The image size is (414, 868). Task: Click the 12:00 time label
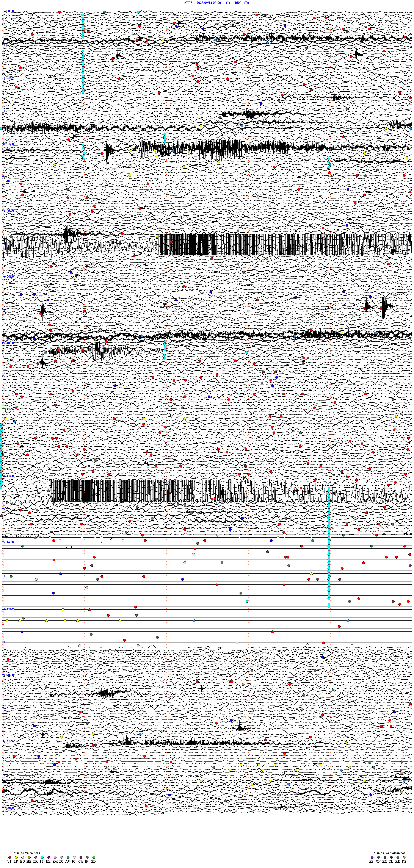click(10, 409)
